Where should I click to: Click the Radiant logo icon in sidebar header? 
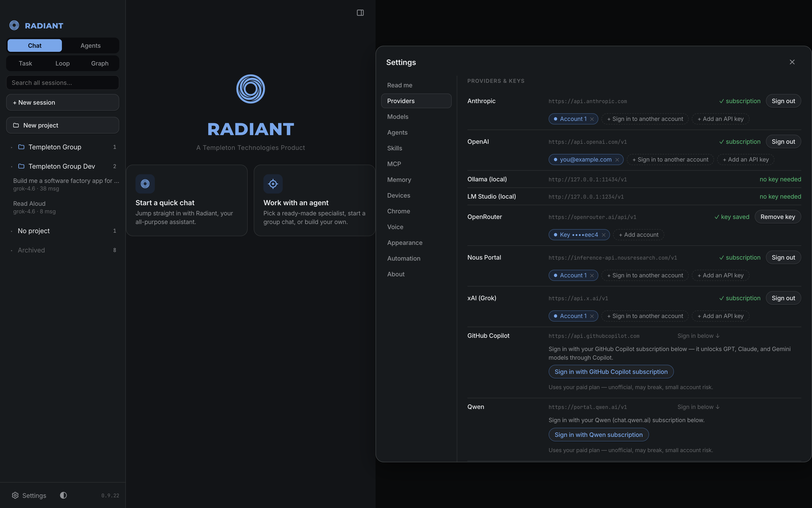coord(14,25)
